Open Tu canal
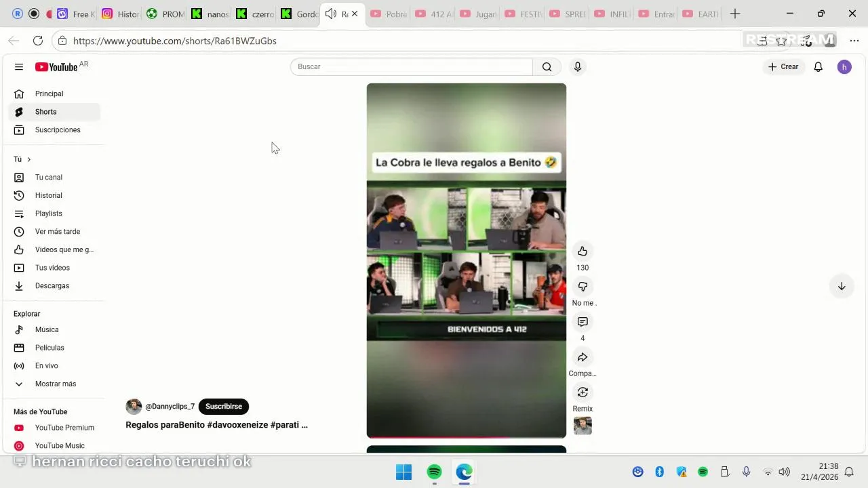Viewport: 868px width, 488px height. (x=54, y=177)
